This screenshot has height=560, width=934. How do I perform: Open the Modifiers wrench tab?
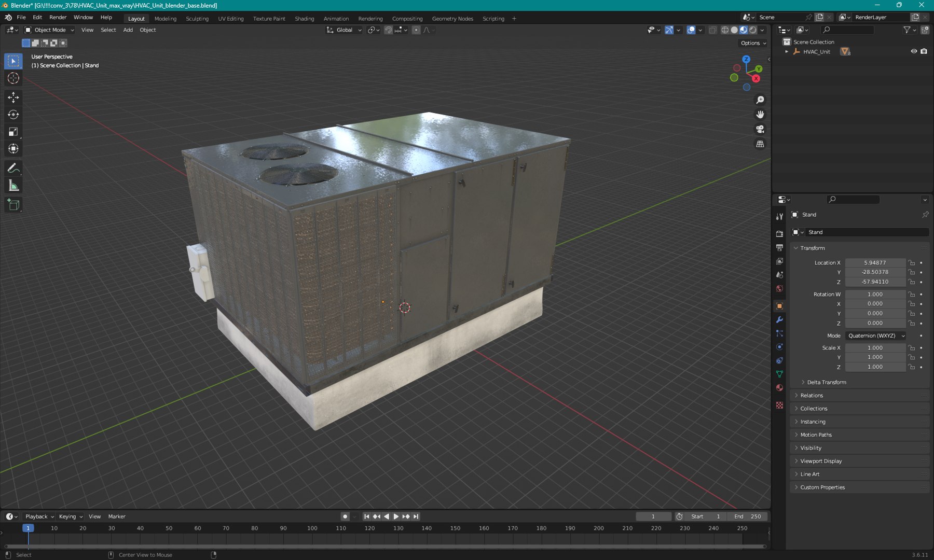tap(779, 320)
